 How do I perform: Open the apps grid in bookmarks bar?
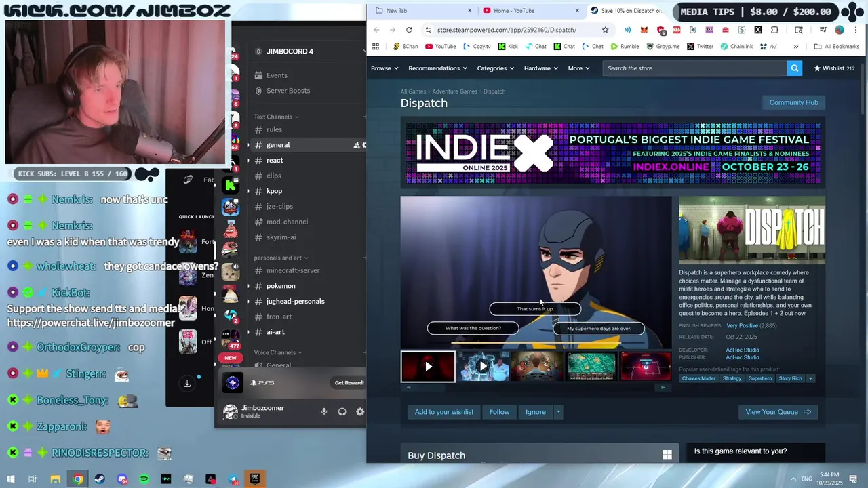[376, 47]
